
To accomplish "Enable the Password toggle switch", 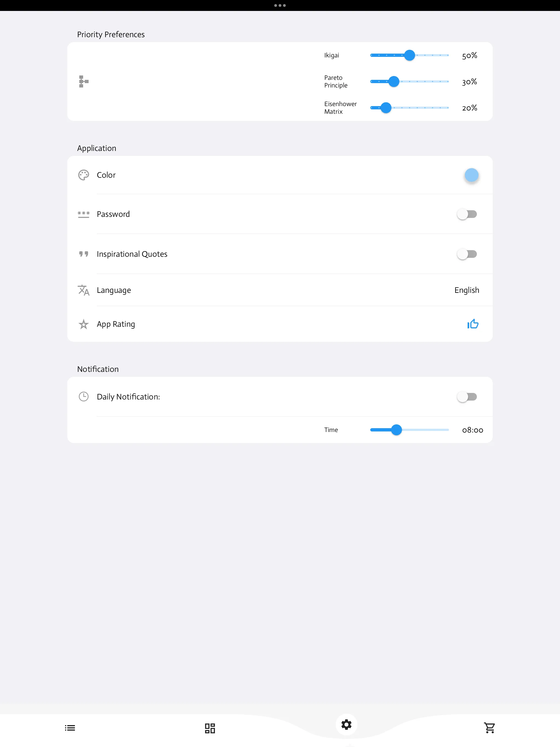I will pos(467,214).
